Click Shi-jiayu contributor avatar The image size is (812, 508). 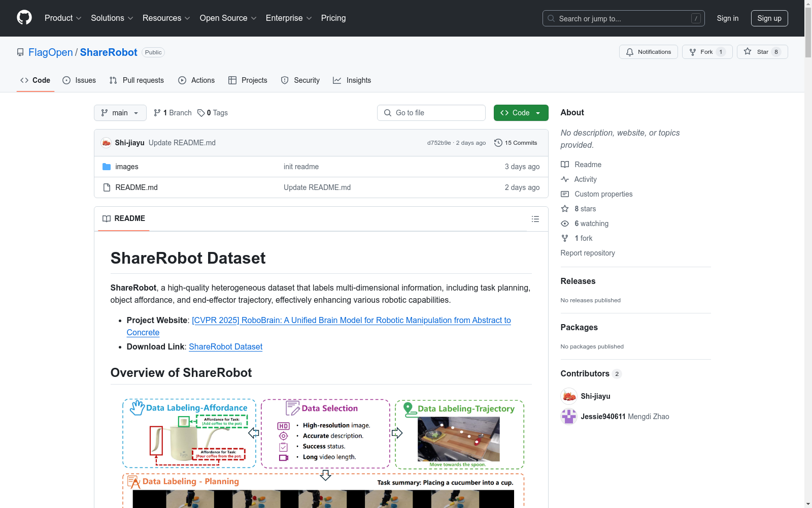click(569, 396)
